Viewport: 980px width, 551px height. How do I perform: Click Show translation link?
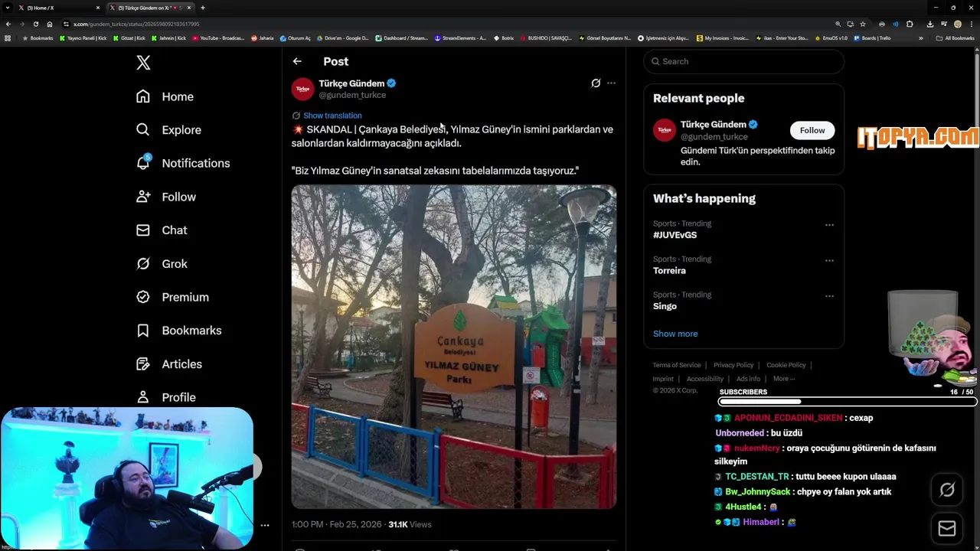(x=332, y=116)
